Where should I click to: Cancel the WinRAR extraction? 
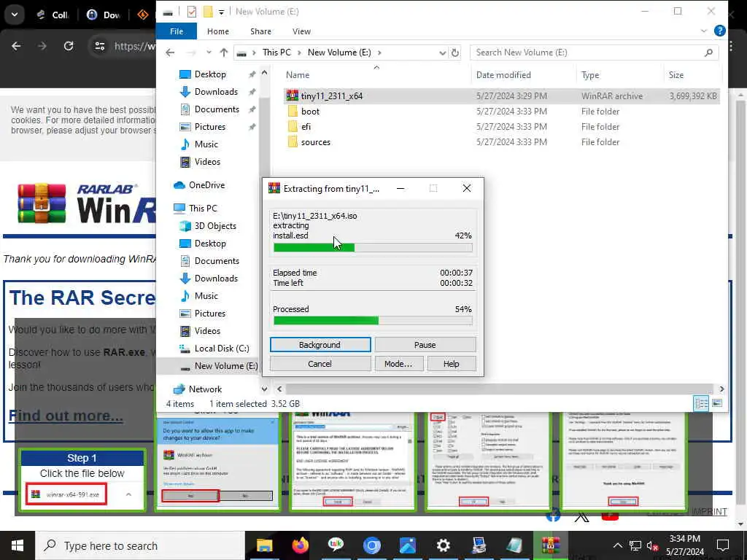[320, 364]
